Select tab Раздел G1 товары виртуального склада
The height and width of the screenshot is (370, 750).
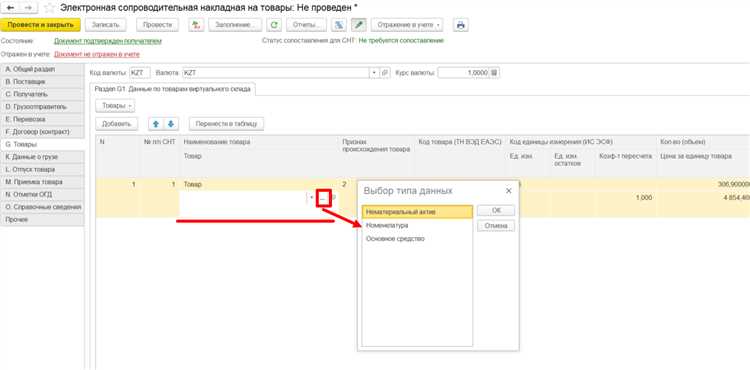172,89
